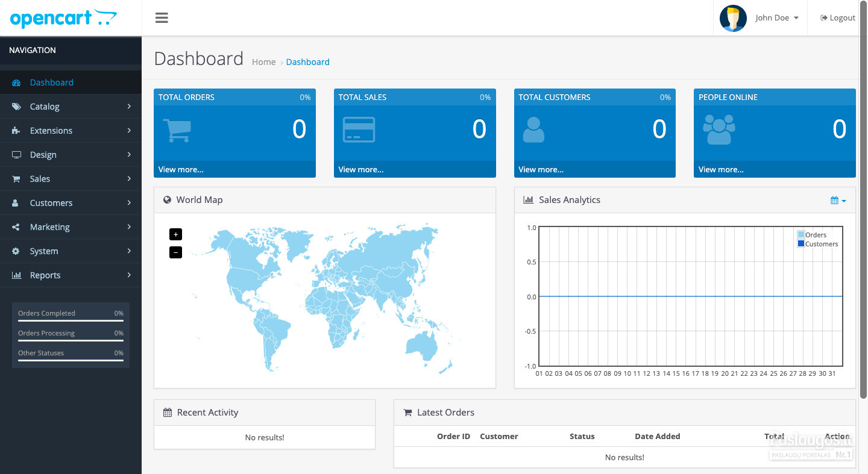868x474 pixels.
Task: Click the Design monitor icon
Action: [16, 155]
